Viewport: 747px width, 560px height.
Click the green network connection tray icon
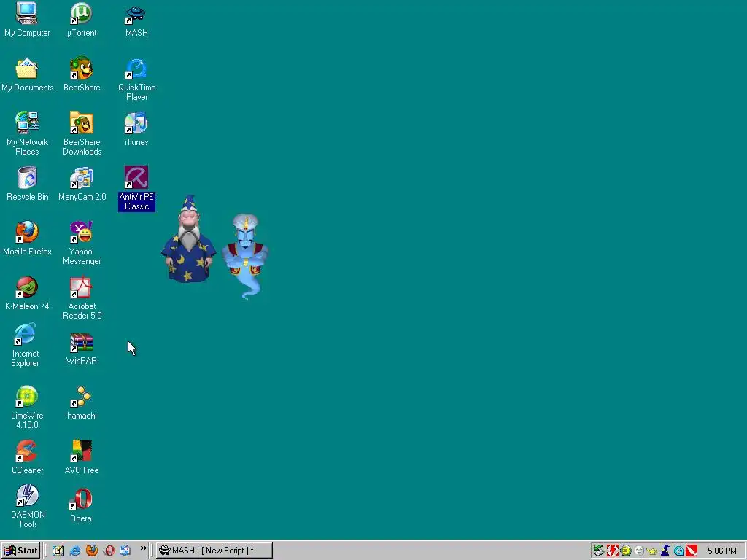click(x=599, y=551)
